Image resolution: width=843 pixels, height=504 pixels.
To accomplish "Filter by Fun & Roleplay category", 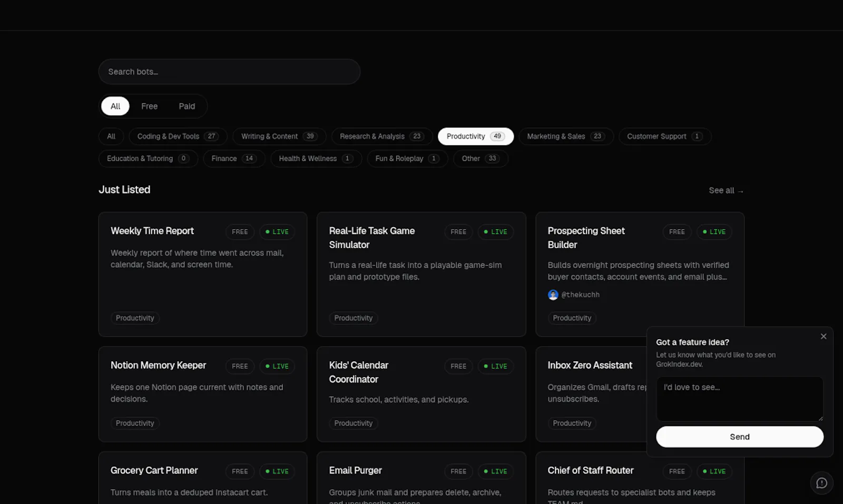I will (x=407, y=159).
